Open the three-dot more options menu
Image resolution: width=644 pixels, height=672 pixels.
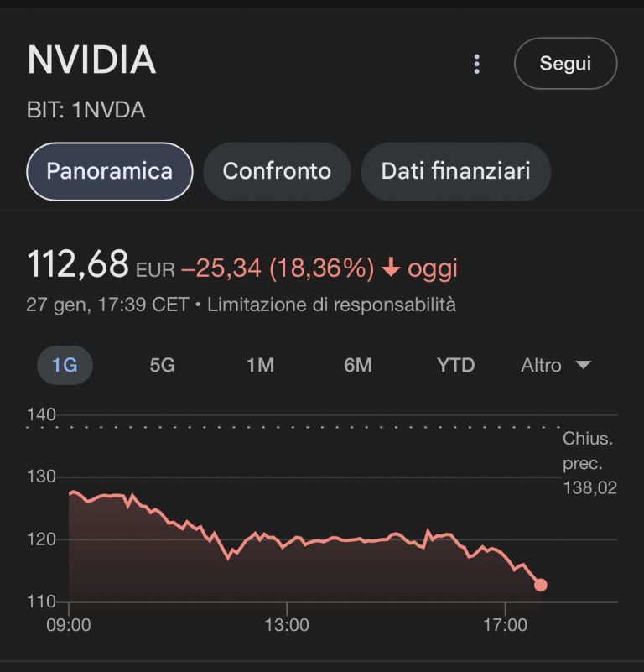tap(476, 64)
